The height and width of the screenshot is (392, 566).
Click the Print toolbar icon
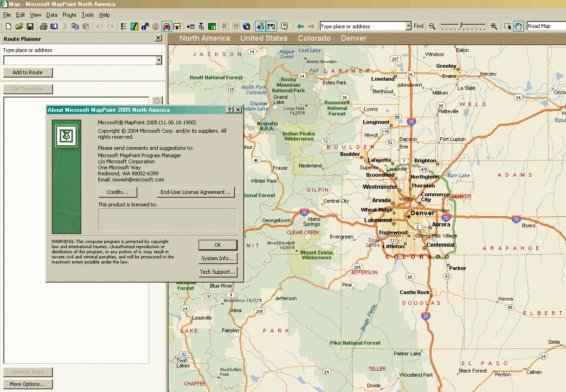[43, 26]
